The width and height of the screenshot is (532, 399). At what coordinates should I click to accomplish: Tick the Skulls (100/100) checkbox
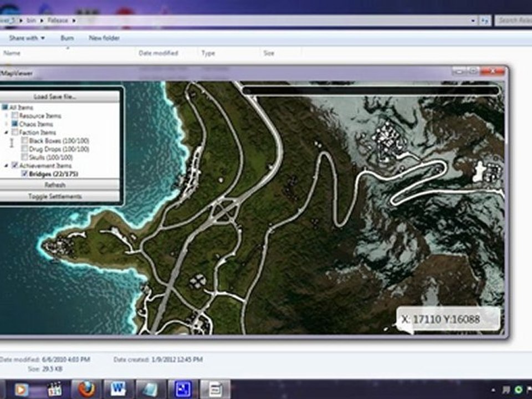tap(24, 157)
